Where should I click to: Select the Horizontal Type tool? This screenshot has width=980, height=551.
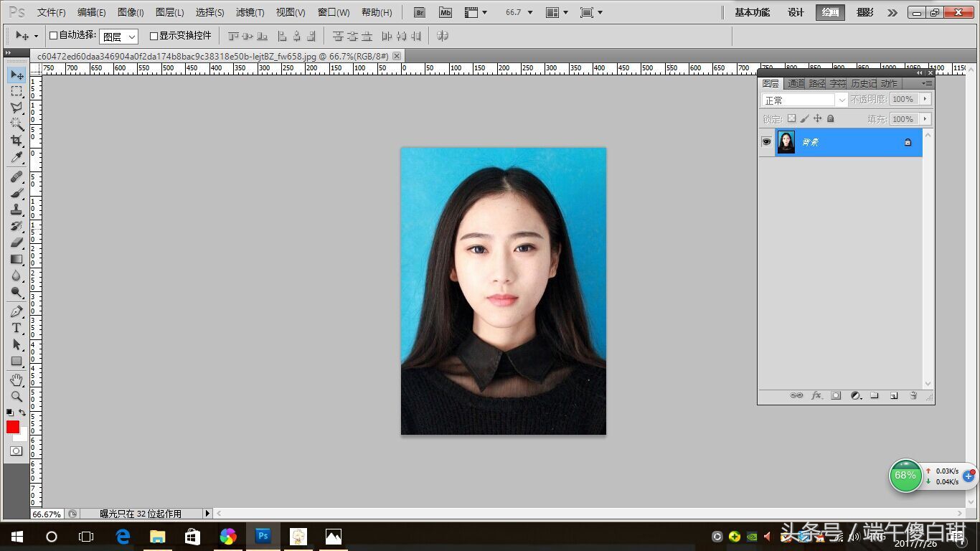pos(17,328)
